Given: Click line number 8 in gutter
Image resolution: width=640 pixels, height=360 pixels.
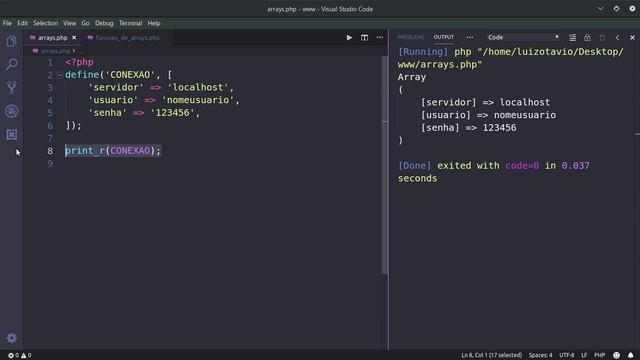Looking at the screenshot, I should coord(50,151).
